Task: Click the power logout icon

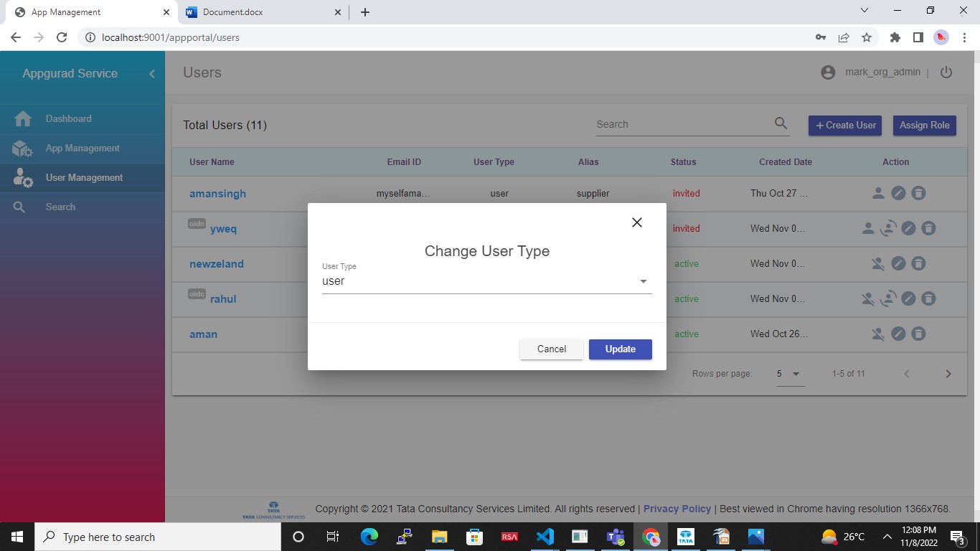Action: coord(946,72)
